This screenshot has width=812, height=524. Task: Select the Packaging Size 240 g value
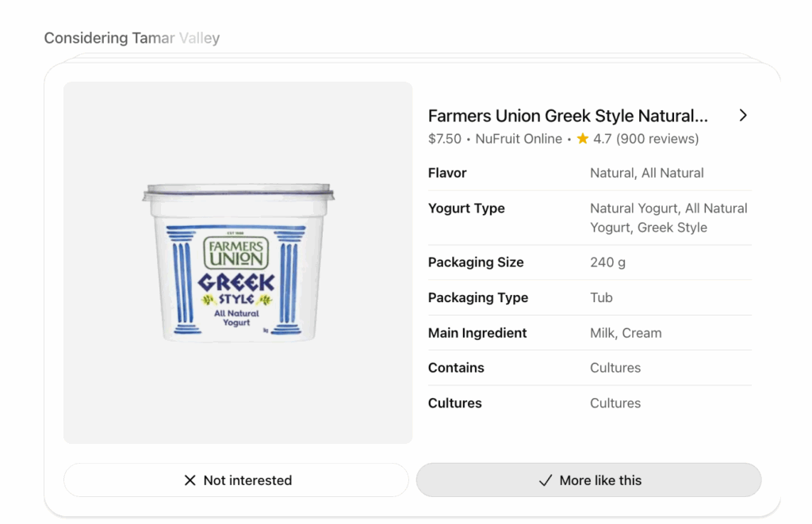pos(607,262)
